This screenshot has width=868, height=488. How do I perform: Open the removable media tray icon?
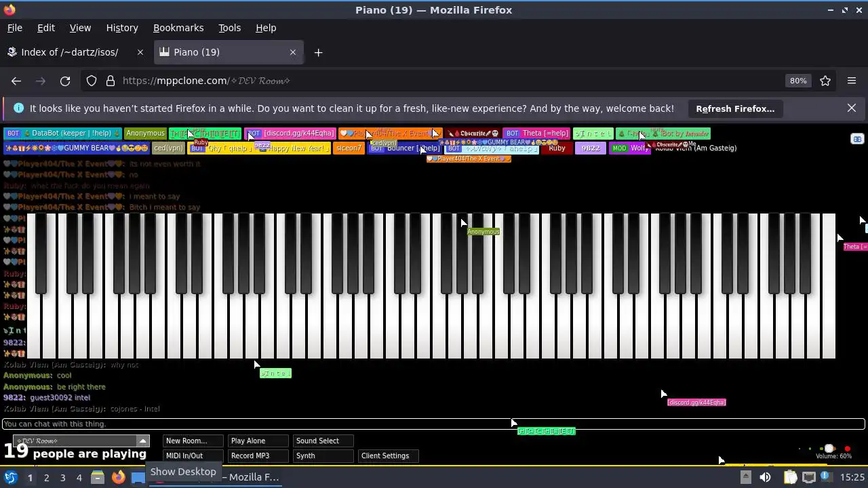click(x=745, y=478)
